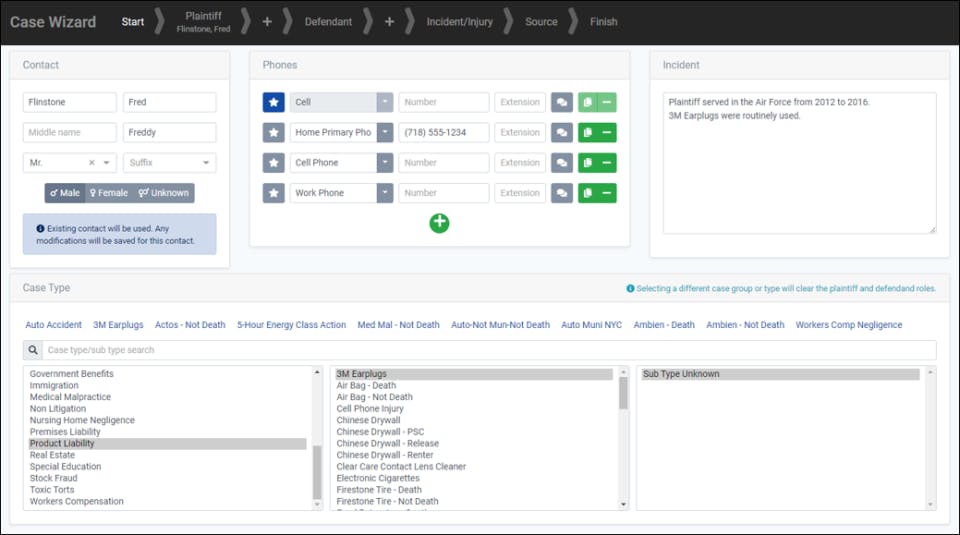Click the case type search magnifier icon
960x535 pixels.
click(x=33, y=350)
